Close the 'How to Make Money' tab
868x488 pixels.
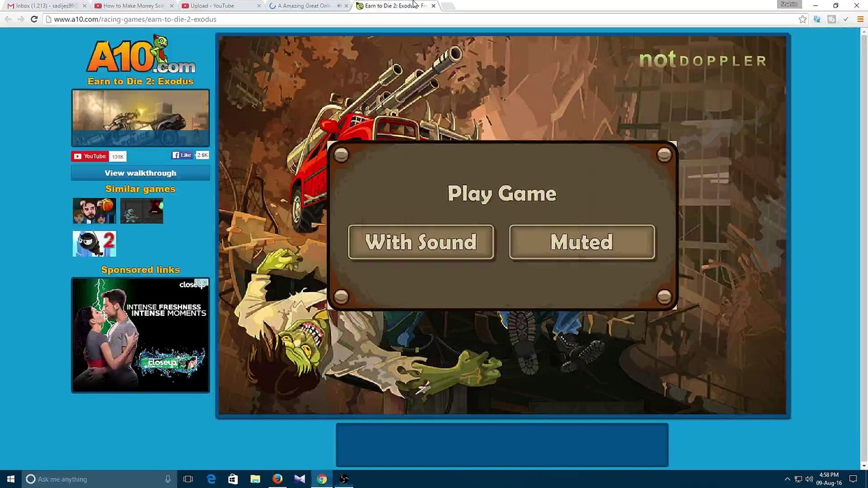[x=171, y=5]
